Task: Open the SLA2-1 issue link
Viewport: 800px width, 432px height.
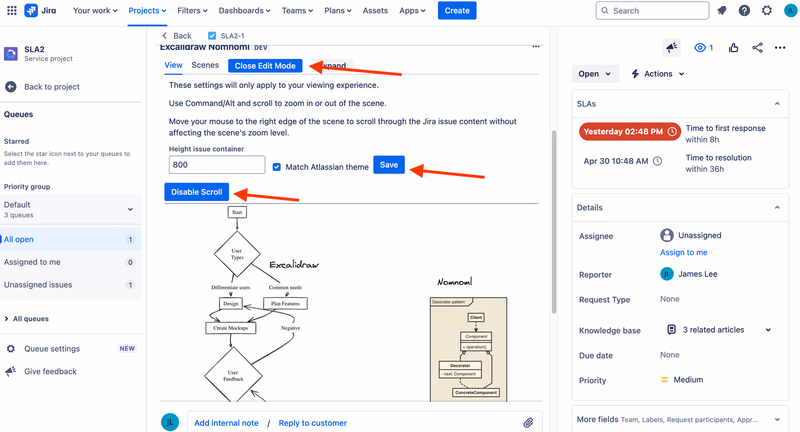Action: 232,36
